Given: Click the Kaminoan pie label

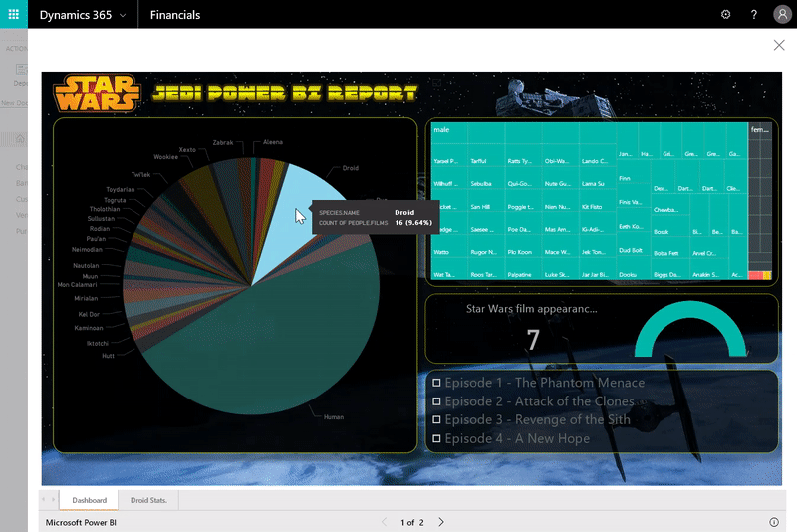Looking at the screenshot, I should 89,328.
